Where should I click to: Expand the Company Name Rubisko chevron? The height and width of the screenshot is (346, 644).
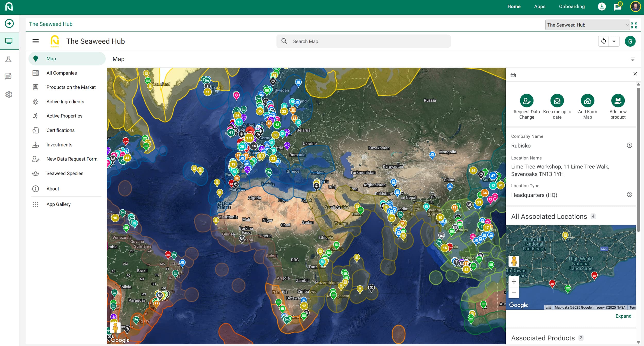coord(630,145)
